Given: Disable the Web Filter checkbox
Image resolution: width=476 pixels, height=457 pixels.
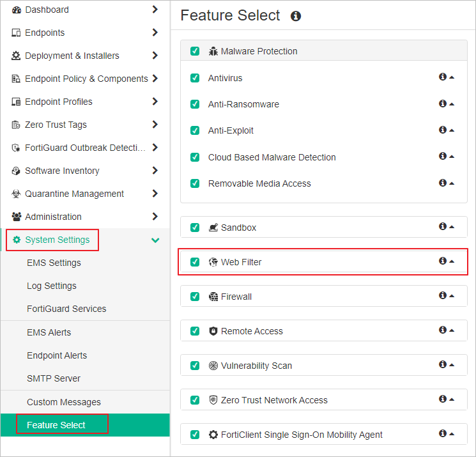Looking at the screenshot, I should pos(195,262).
